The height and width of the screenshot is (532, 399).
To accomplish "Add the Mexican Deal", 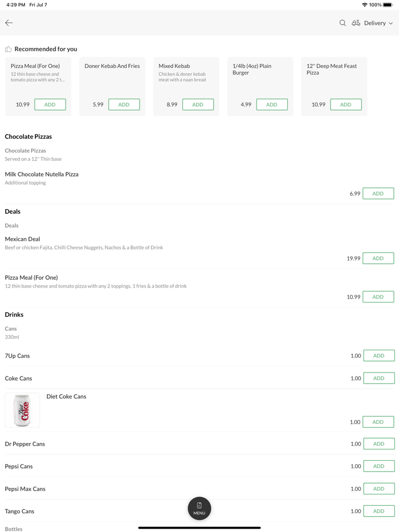I will coord(378,258).
